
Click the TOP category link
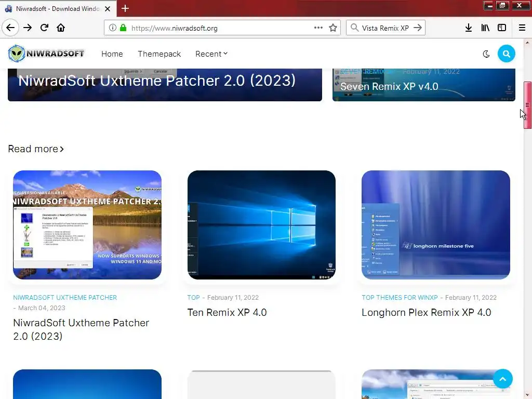pos(193,298)
